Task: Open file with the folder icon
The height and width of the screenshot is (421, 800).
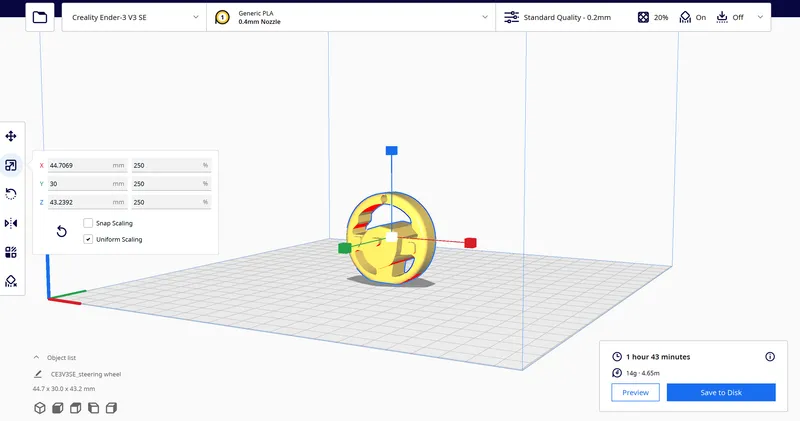Action: click(40, 17)
